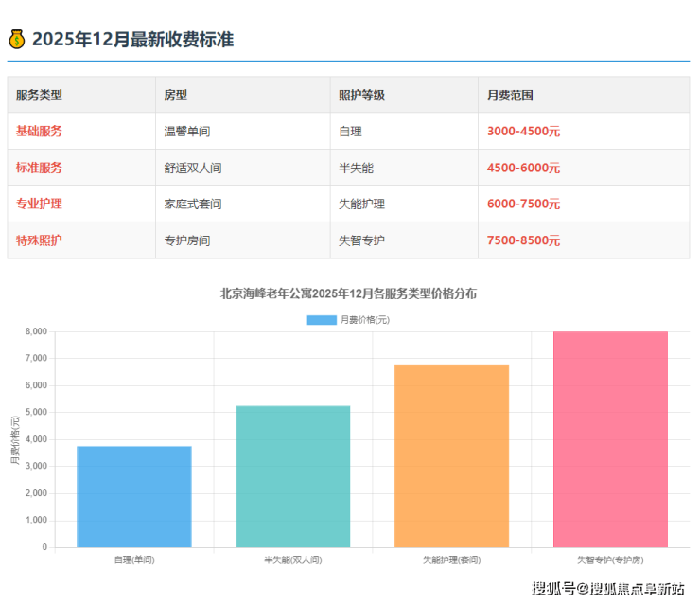Click the blue 自理(单间) bar
The width and height of the screenshot is (700, 604).
coord(134,496)
